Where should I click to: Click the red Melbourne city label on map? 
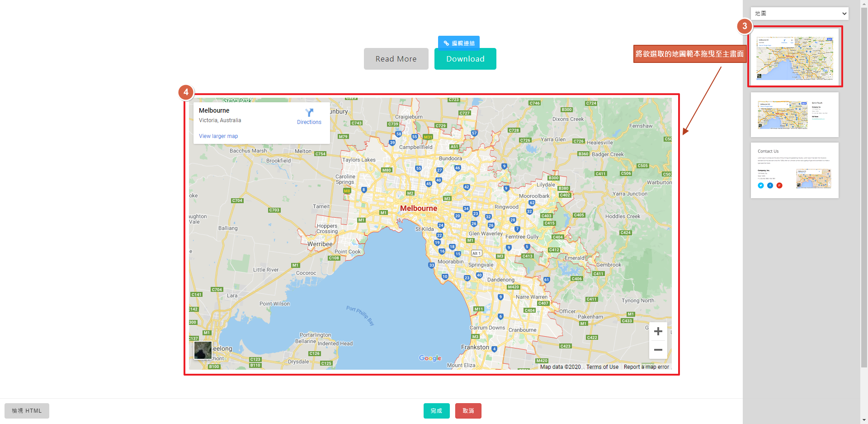[x=418, y=208]
